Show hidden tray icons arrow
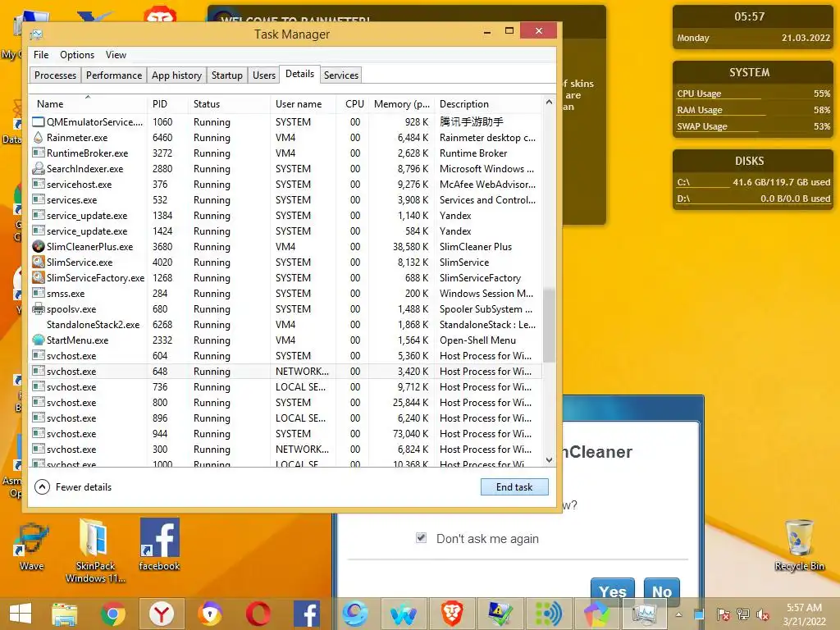The image size is (840, 630). pyautogui.click(x=678, y=614)
